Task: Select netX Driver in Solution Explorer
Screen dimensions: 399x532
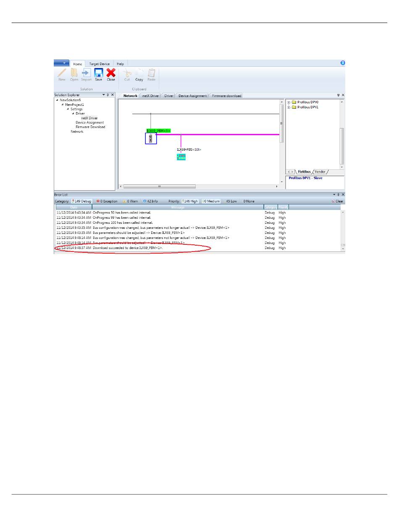Action: (89, 118)
